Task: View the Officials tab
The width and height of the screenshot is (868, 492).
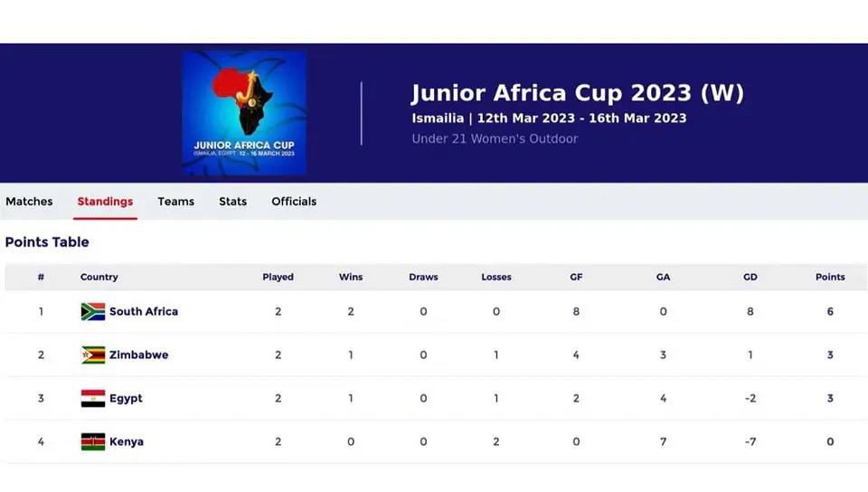Action: pos(294,202)
